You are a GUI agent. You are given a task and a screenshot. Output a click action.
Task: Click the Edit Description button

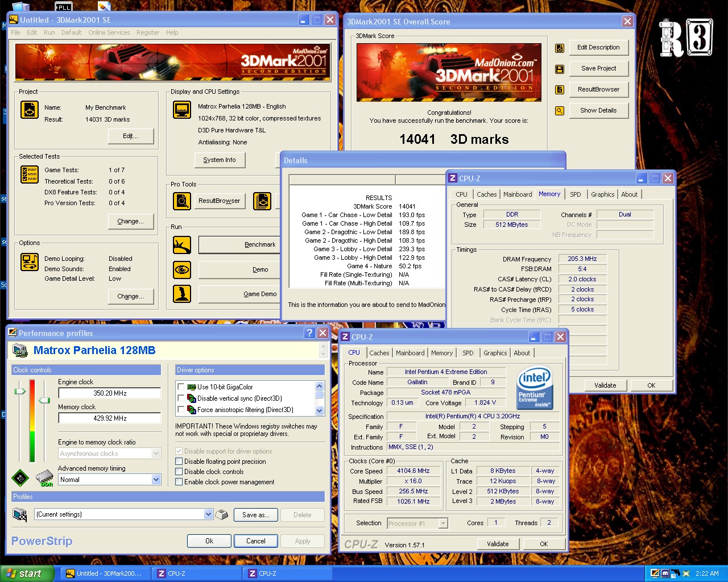click(x=598, y=48)
